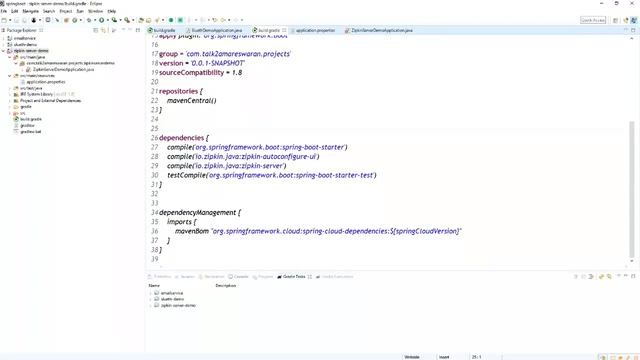640x360 pixels.
Task: Click the green Run toolbar icon
Action: pyautogui.click(x=102, y=20)
